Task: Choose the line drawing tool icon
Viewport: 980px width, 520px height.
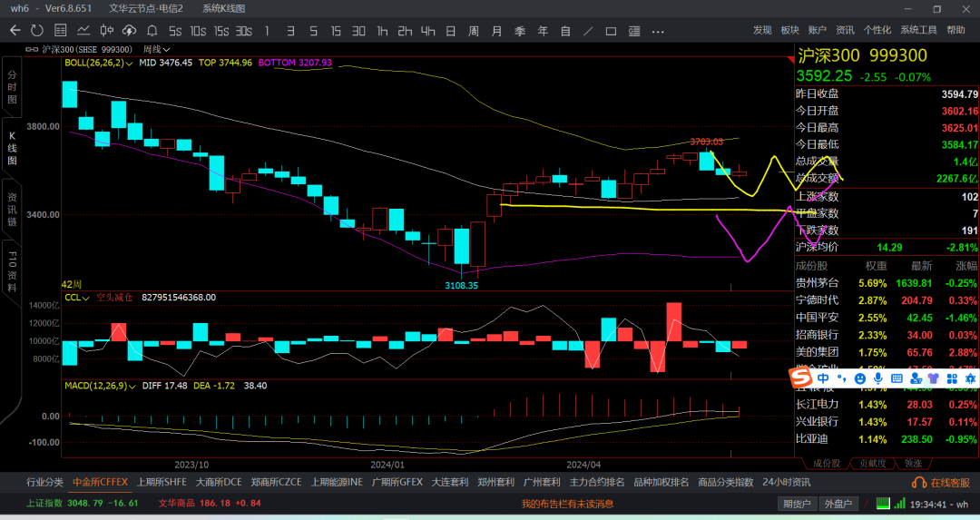Action: (588, 31)
